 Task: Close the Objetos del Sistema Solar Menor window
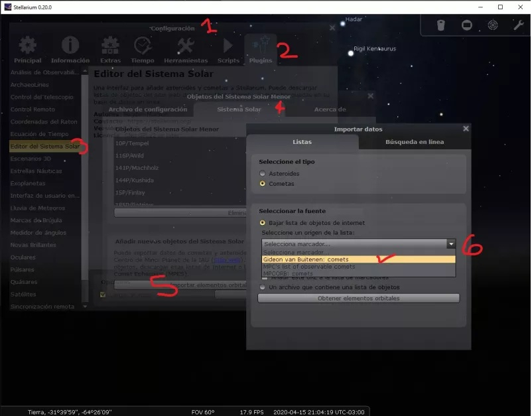pyautogui.click(x=371, y=96)
